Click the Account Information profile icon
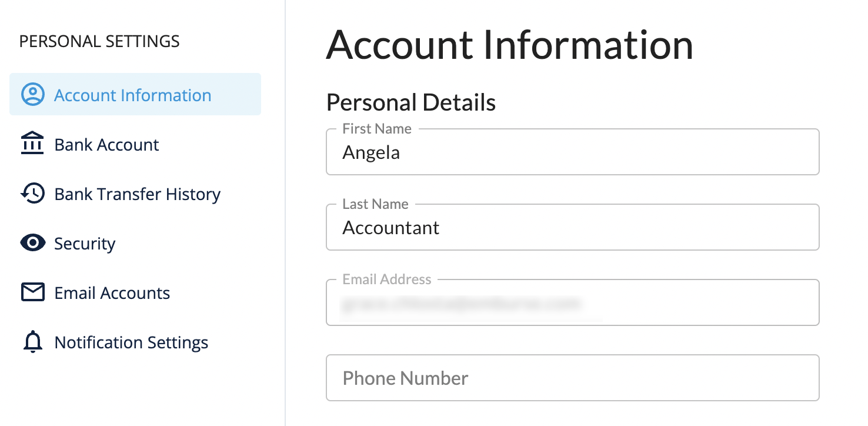 click(33, 95)
